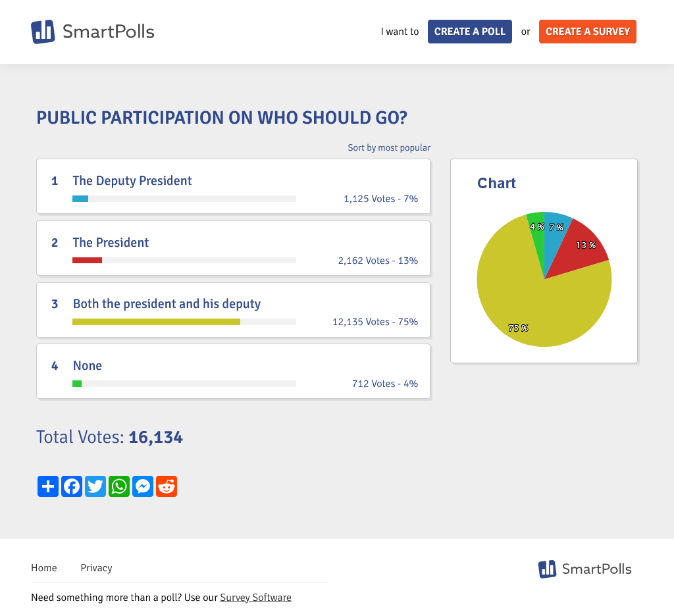Open the generic share plus icon
This screenshot has height=616, width=674.
pyautogui.click(x=48, y=486)
